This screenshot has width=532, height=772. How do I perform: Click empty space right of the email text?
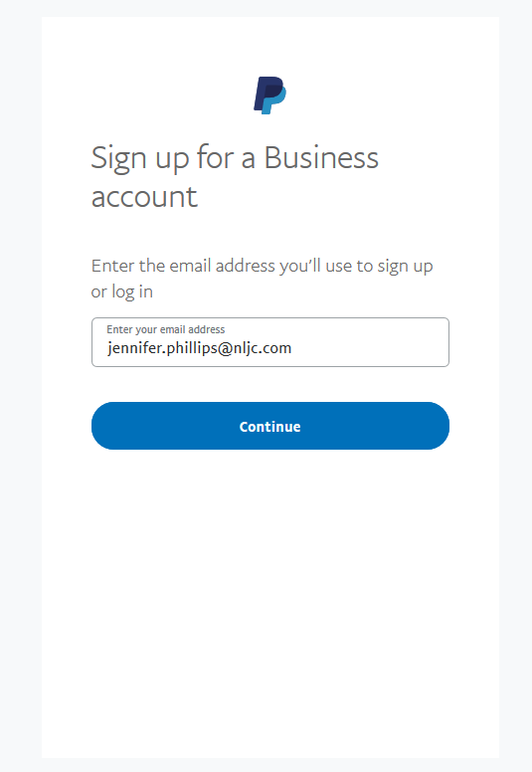pos(369,348)
